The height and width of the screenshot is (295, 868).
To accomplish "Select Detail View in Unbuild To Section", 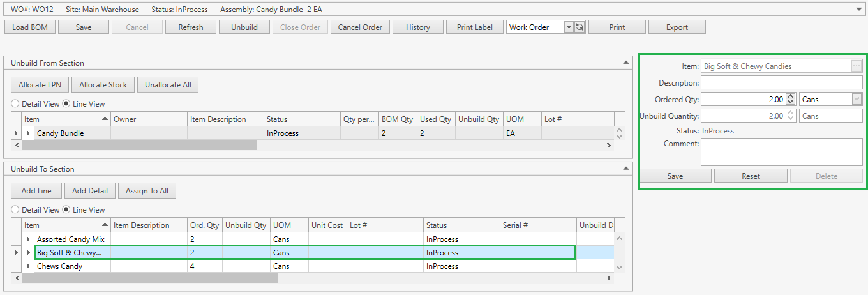I will [15, 209].
